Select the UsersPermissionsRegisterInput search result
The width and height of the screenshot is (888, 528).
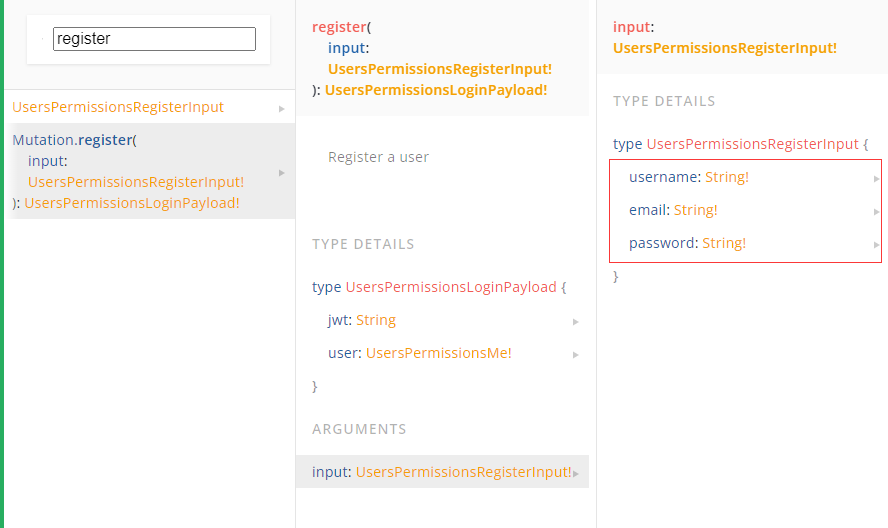click(x=118, y=107)
